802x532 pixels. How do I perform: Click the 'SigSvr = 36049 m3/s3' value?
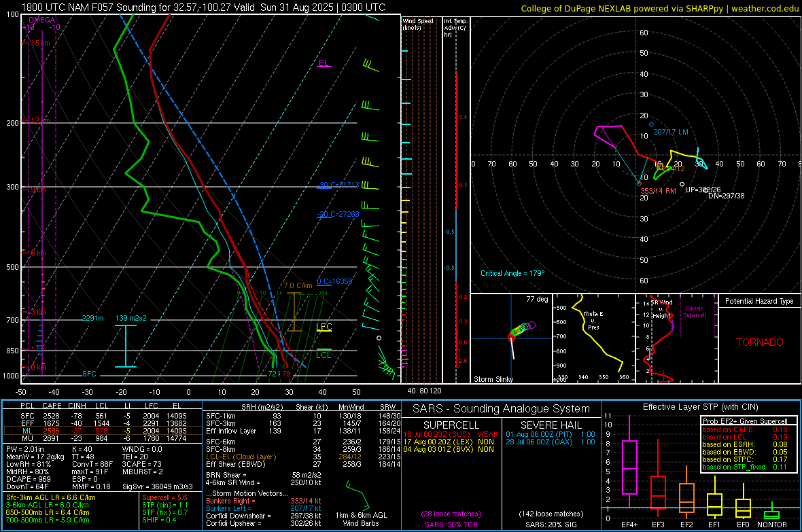click(x=158, y=486)
